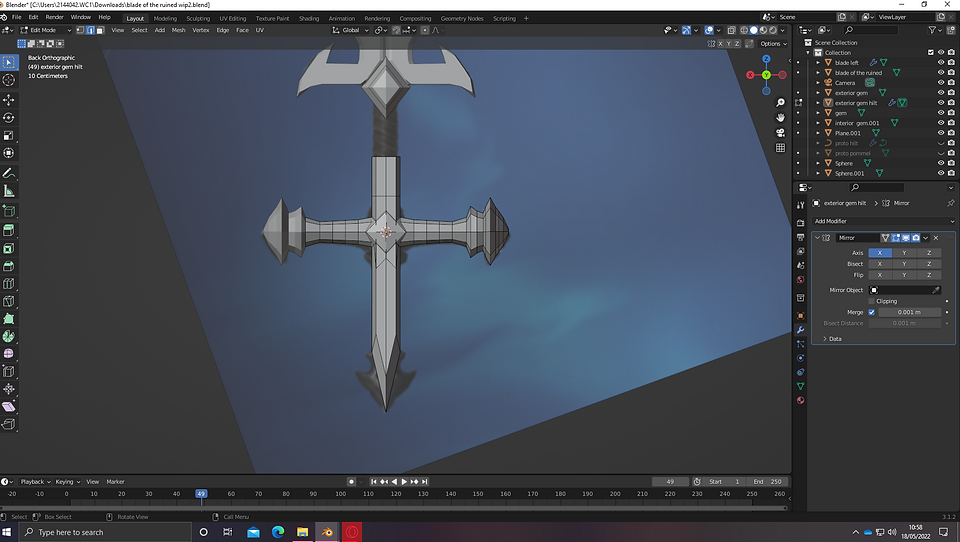
Task: Select the Poly Build tool
Action: (9, 319)
